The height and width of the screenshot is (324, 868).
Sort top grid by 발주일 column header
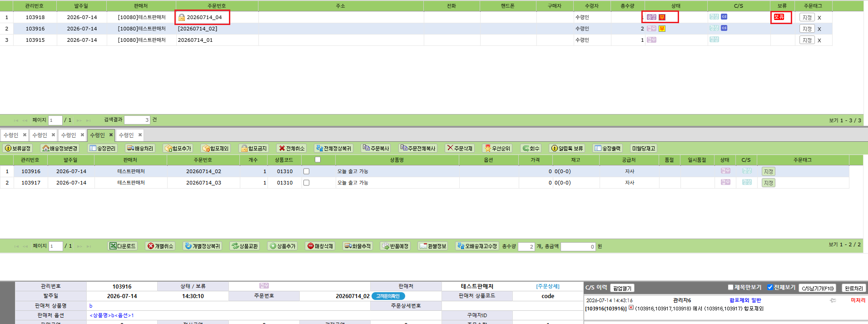tap(81, 6)
